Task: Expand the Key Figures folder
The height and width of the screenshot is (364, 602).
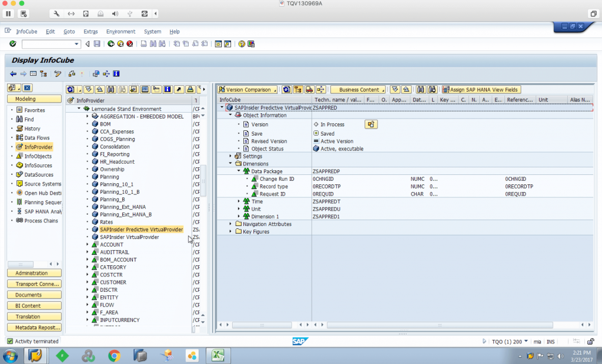Action: tap(230, 231)
